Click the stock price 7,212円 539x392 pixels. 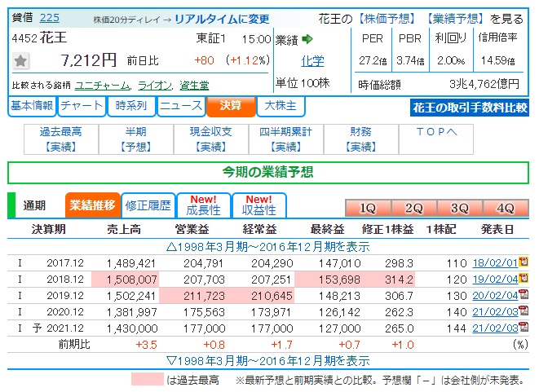[x=89, y=60]
